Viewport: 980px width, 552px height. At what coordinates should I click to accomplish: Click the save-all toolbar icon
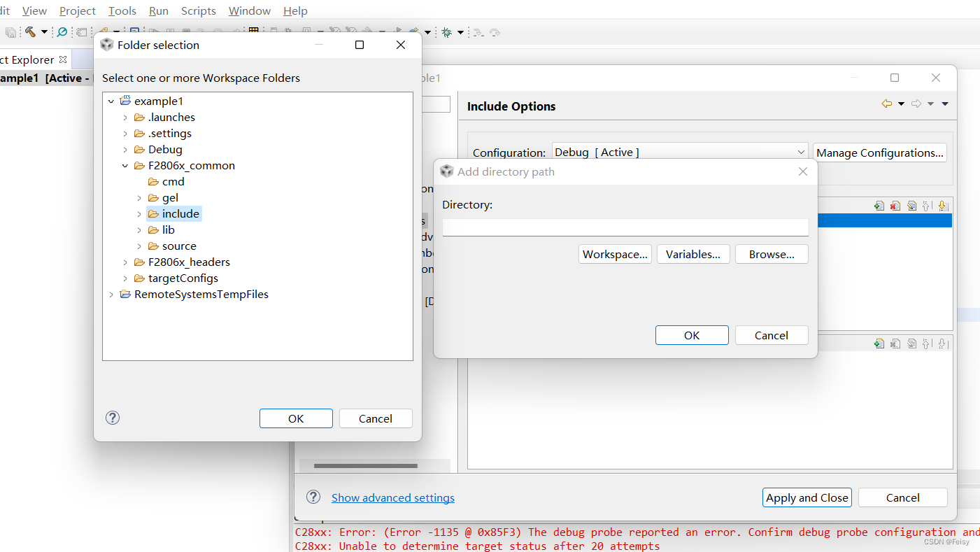pos(11,32)
